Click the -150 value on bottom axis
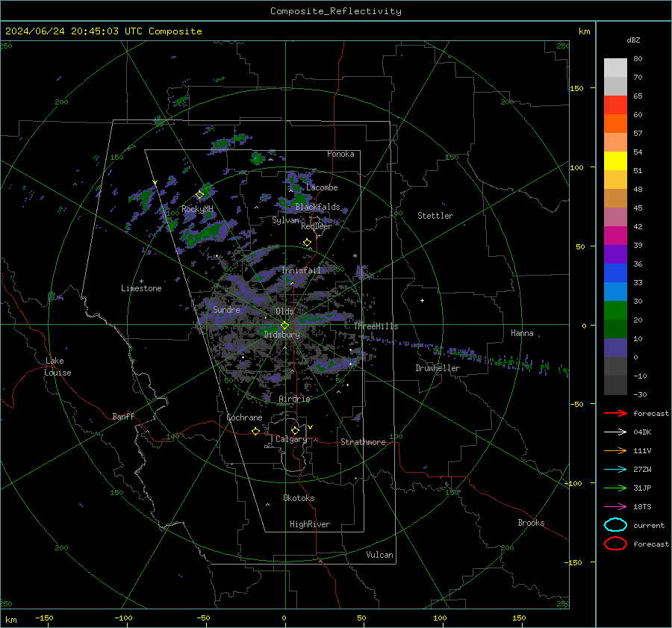This screenshot has width=672, height=628. (x=44, y=618)
